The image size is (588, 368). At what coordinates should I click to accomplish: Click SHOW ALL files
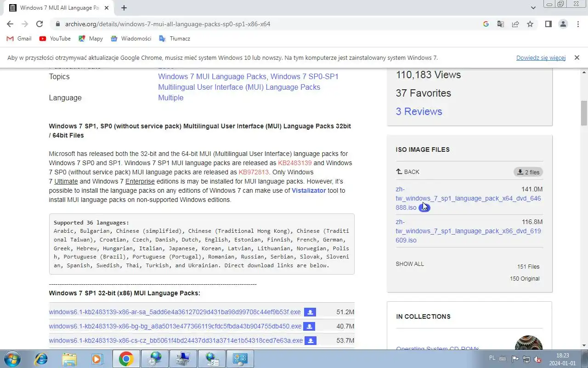[410, 264]
